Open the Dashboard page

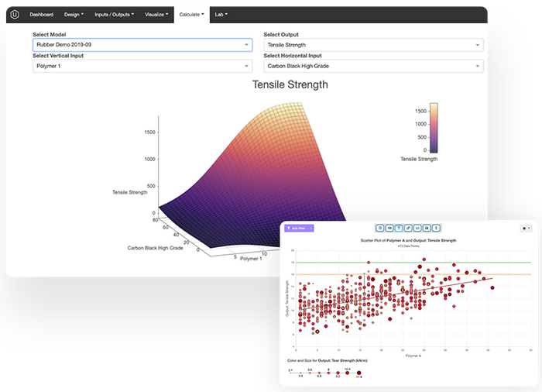point(42,15)
